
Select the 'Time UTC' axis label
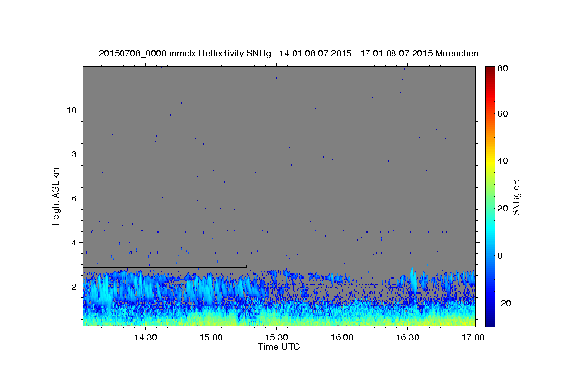pyautogui.click(x=279, y=347)
